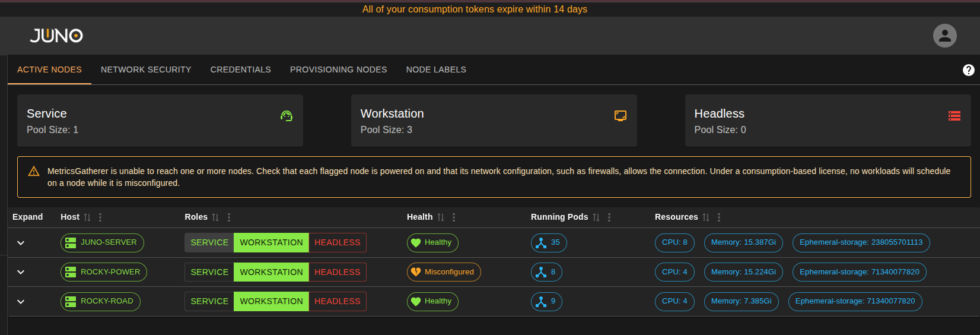The image size is (980, 335).
Task: Click the ROCKY-ROAD host chip
Action: pyautogui.click(x=100, y=301)
